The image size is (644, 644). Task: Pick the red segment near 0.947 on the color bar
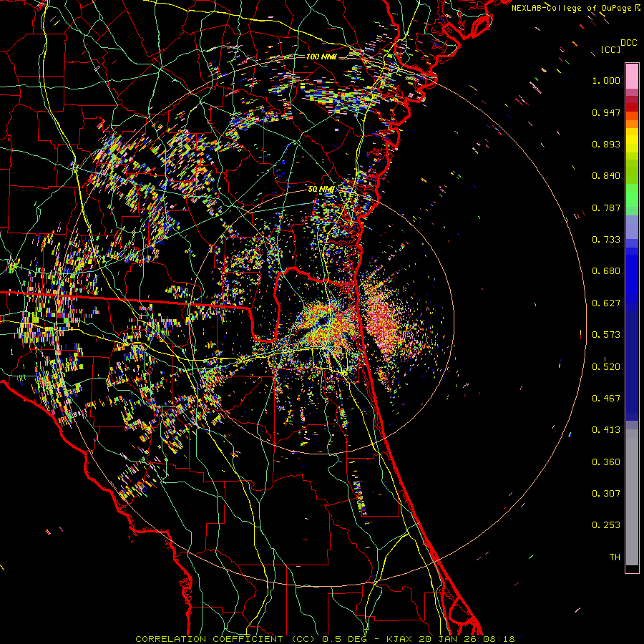click(x=632, y=107)
